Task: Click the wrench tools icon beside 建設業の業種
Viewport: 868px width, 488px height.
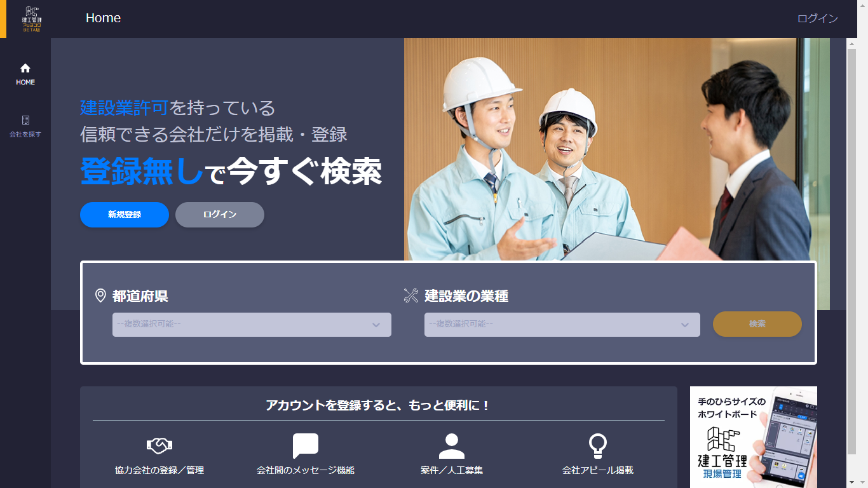Action: click(x=411, y=295)
